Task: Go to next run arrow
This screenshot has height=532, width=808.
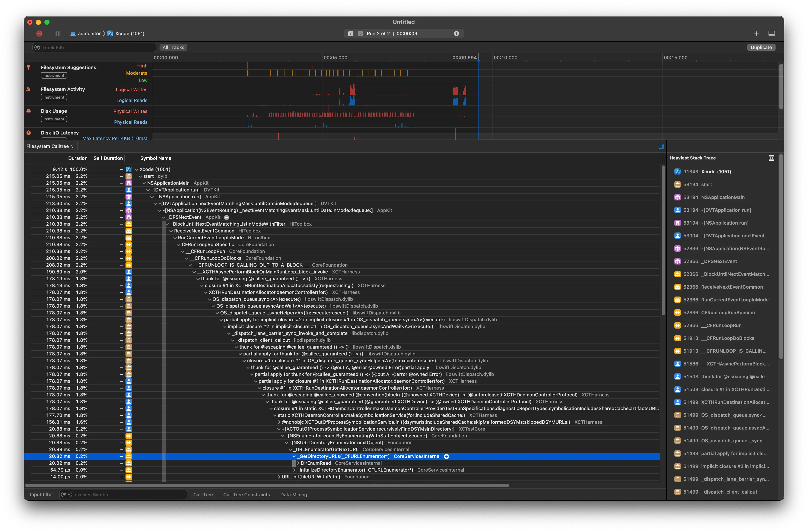Action: [360, 34]
